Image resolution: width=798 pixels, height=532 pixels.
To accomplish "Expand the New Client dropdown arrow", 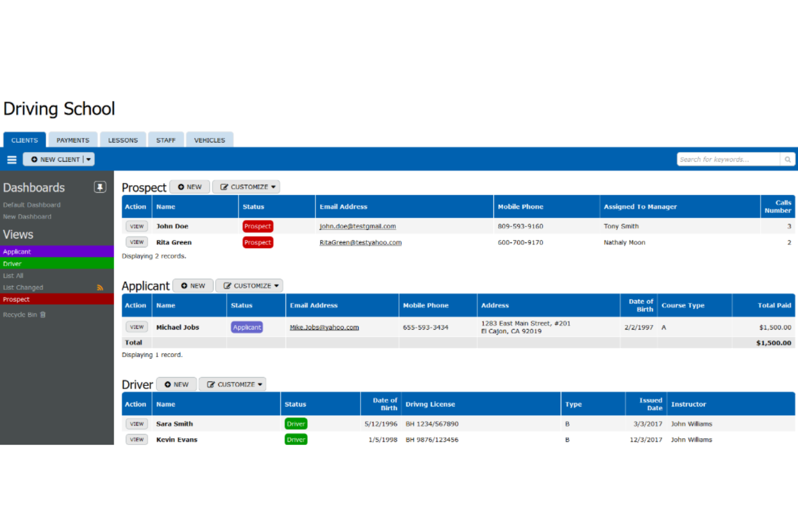I will tap(88, 159).
